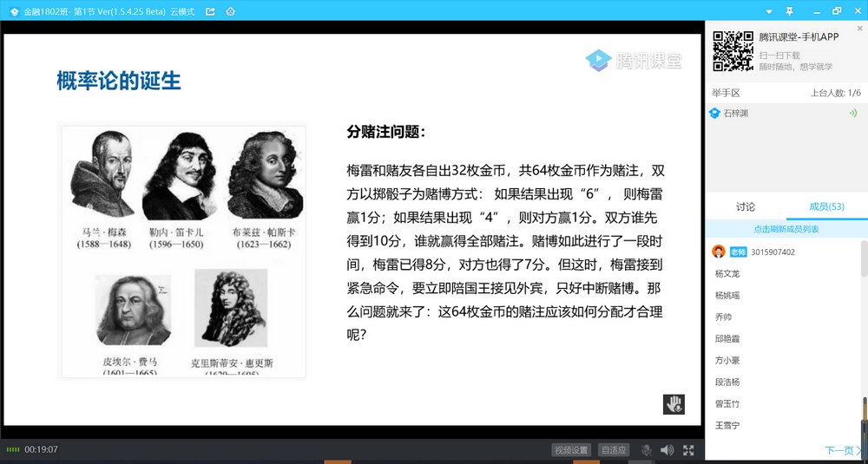Screen dimensions: 868x464
Task: Click the raise hand icon on slide
Action: tap(674, 404)
